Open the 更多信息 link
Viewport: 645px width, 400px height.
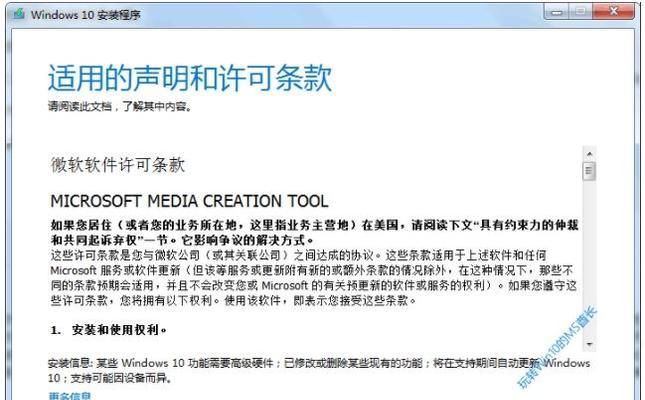pyautogui.click(x=70, y=396)
